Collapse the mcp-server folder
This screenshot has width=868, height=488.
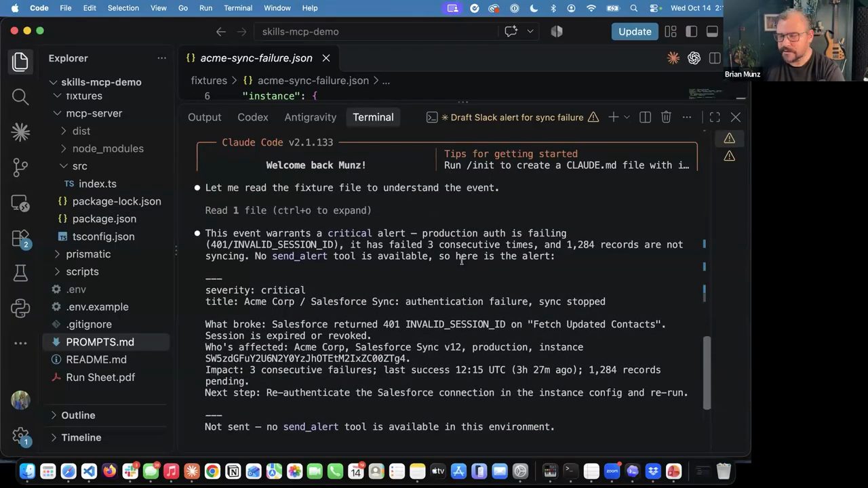coord(94,113)
